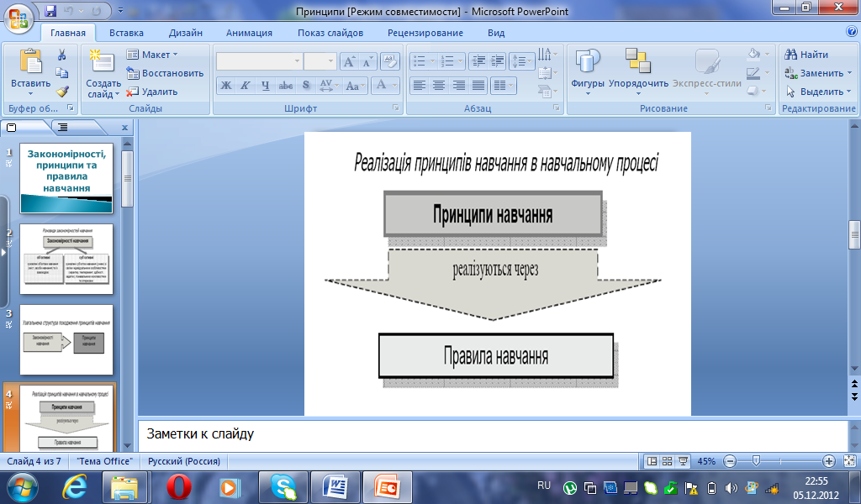The image size is (861, 504).
Task: Click Найти find button
Action: pos(806,55)
